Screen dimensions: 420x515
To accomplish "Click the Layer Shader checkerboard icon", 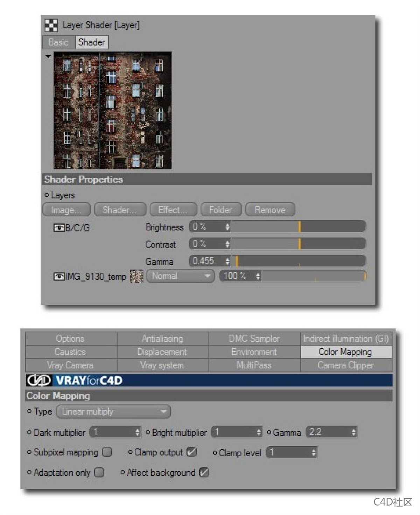I will pos(51,26).
